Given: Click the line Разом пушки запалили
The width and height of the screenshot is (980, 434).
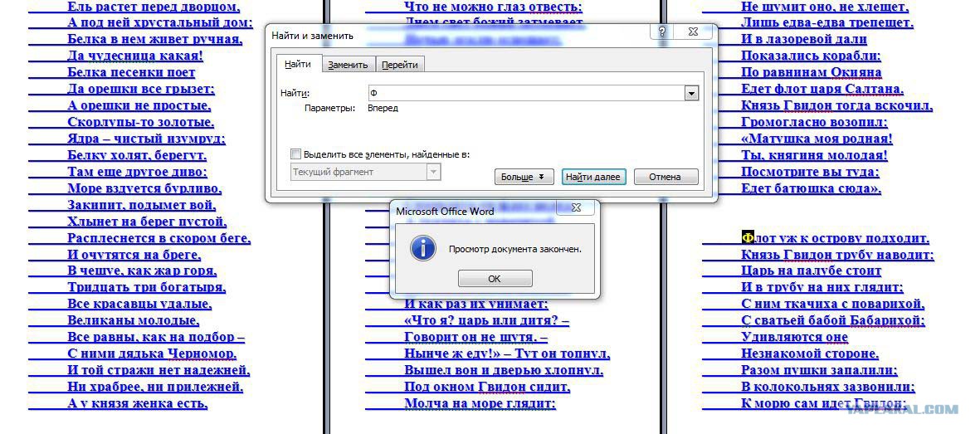Looking at the screenshot, I should coord(819,370).
